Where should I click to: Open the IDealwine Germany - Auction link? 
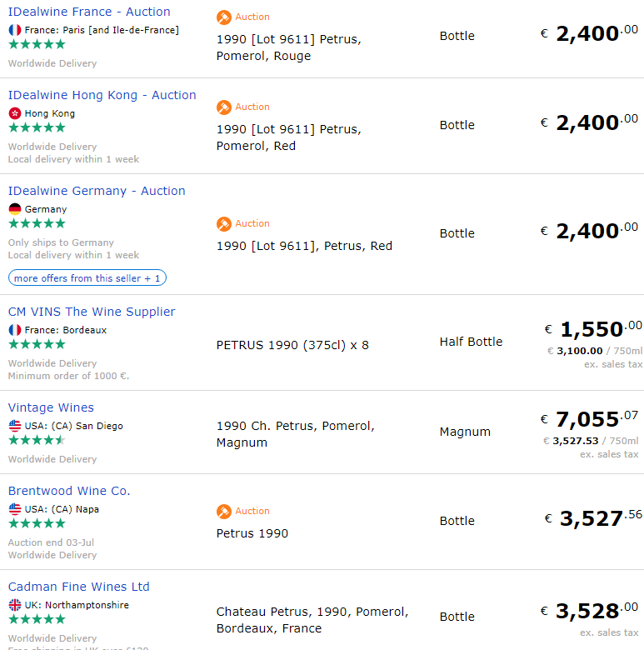(x=97, y=191)
